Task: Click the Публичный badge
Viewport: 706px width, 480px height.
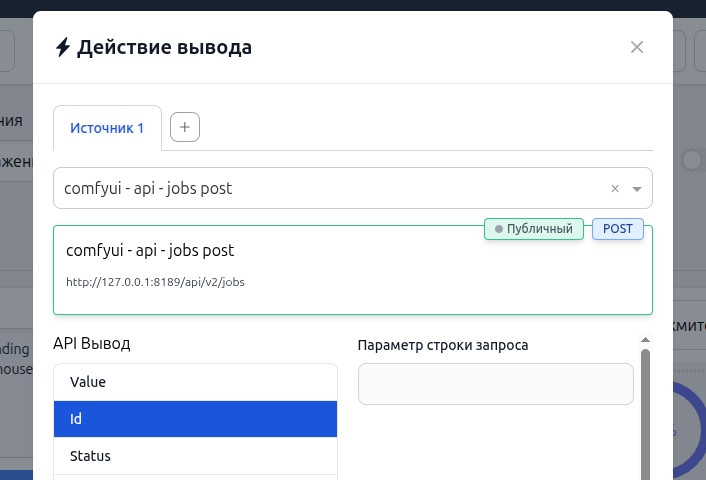Action: click(534, 229)
